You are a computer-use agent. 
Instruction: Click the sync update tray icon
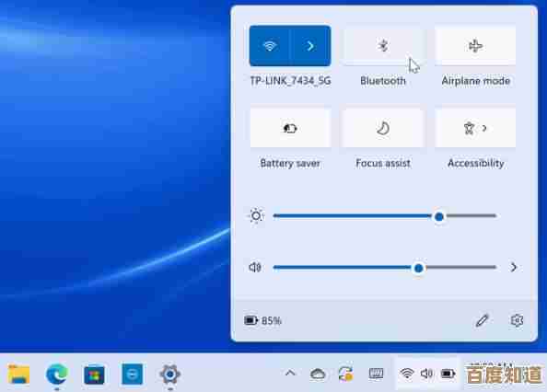click(346, 374)
